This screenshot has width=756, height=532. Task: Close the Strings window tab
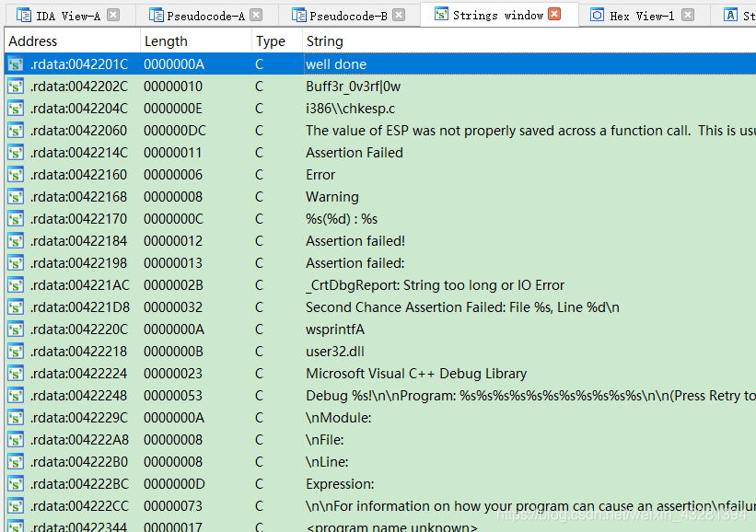click(555, 14)
